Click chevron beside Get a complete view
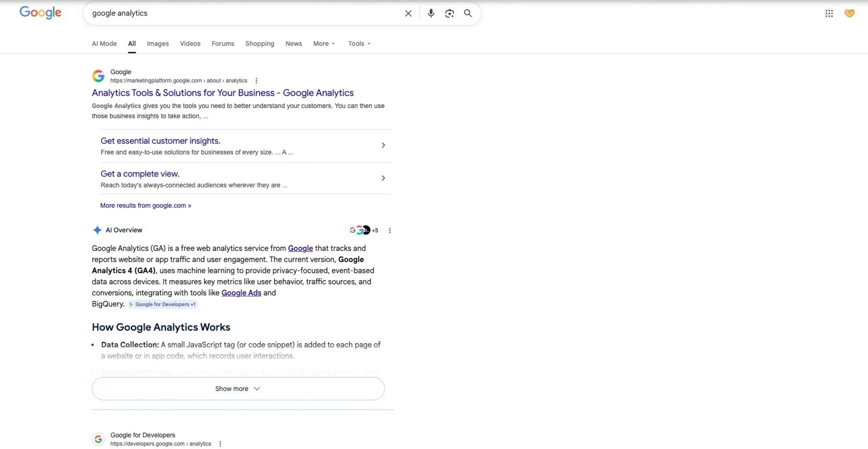This screenshot has width=868, height=449. tap(383, 178)
